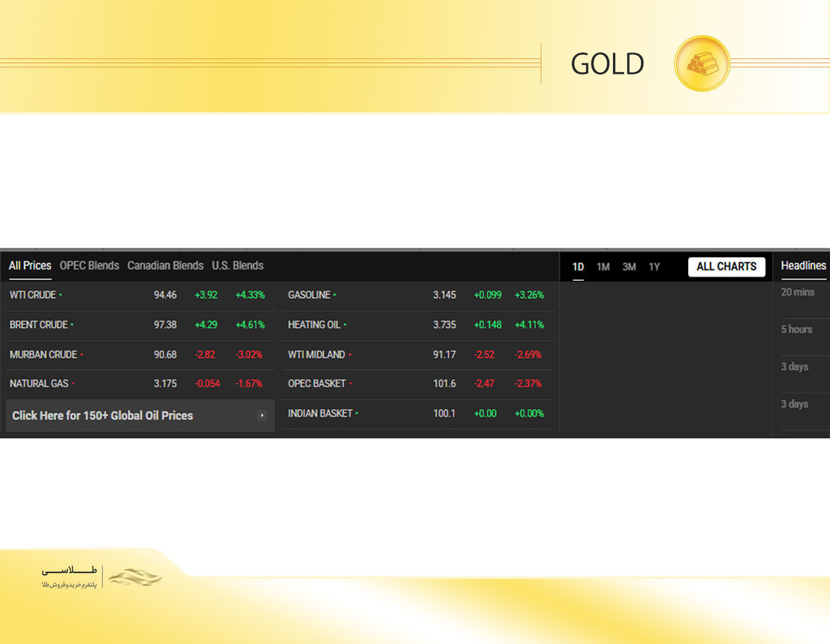Open the OPEC BASKET row

pos(418,384)
